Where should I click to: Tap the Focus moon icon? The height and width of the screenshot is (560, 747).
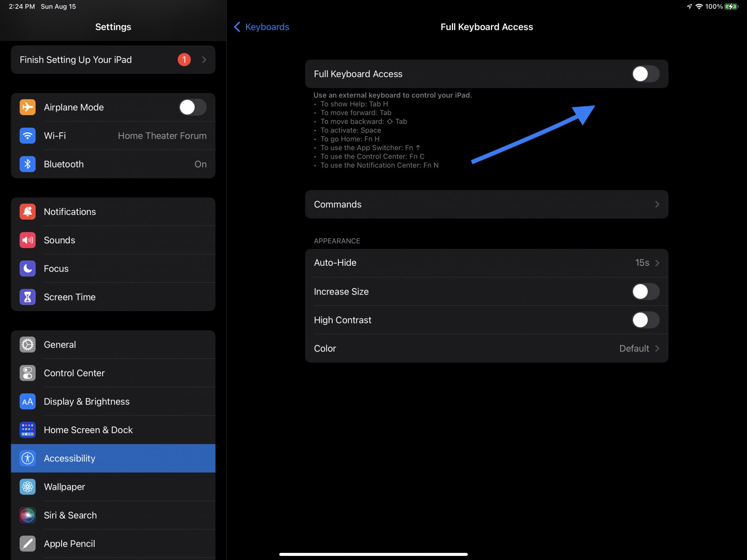[28, 268]
